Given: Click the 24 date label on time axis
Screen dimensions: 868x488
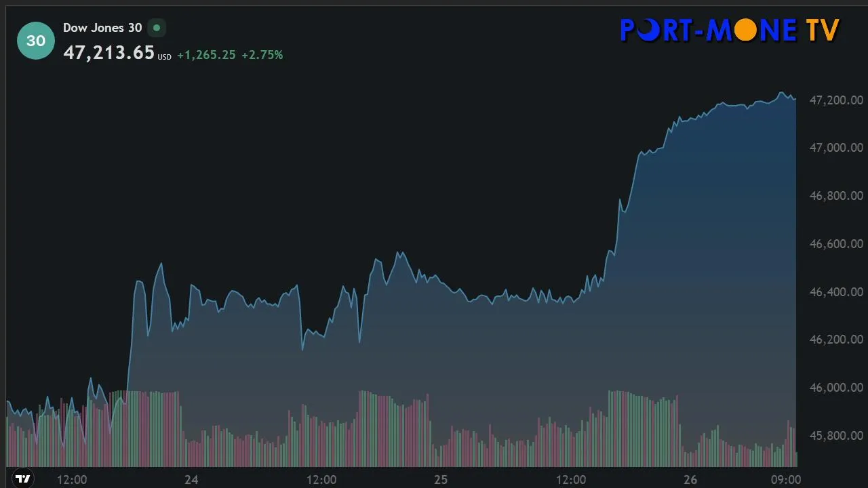Looking at the screenshot, I should click(x=191, y=480).
